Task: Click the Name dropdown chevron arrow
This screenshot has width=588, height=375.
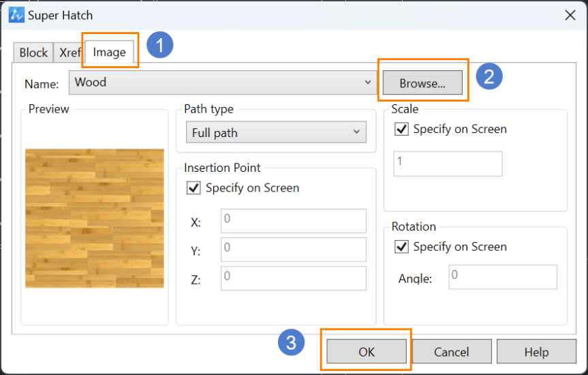Action: [368, 82]
